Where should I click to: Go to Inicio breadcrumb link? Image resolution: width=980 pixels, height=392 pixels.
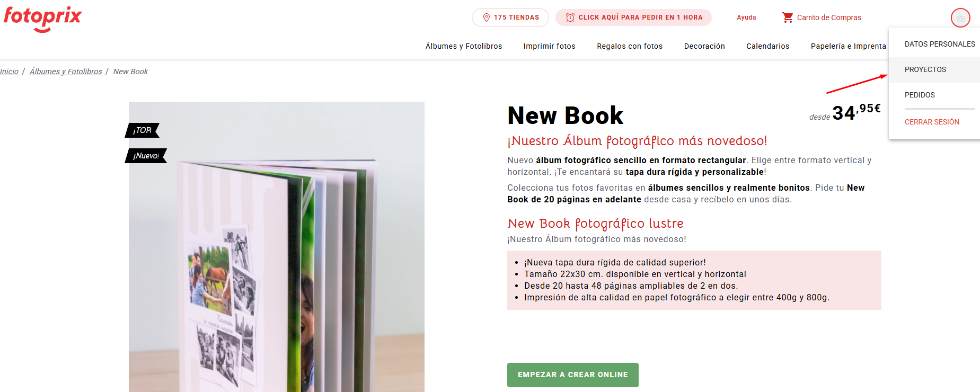pos(9,72)
